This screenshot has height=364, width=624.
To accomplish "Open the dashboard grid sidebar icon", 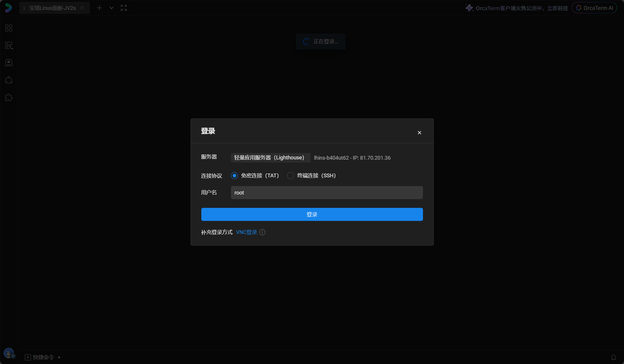I will coord(9,28).
